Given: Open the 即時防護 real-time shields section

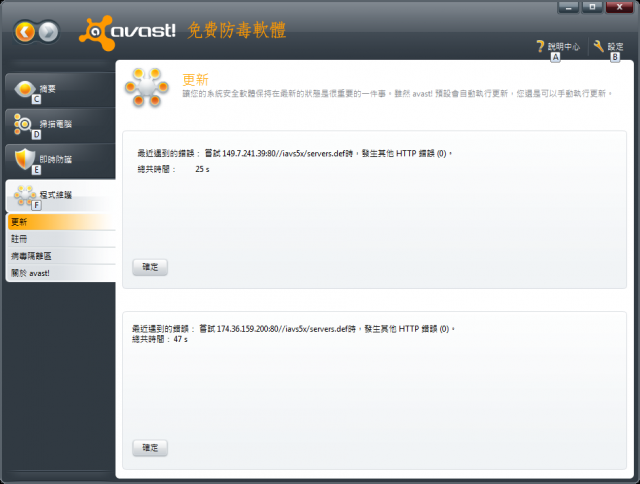Looking at the screenshot, I should tap(60, 160).
